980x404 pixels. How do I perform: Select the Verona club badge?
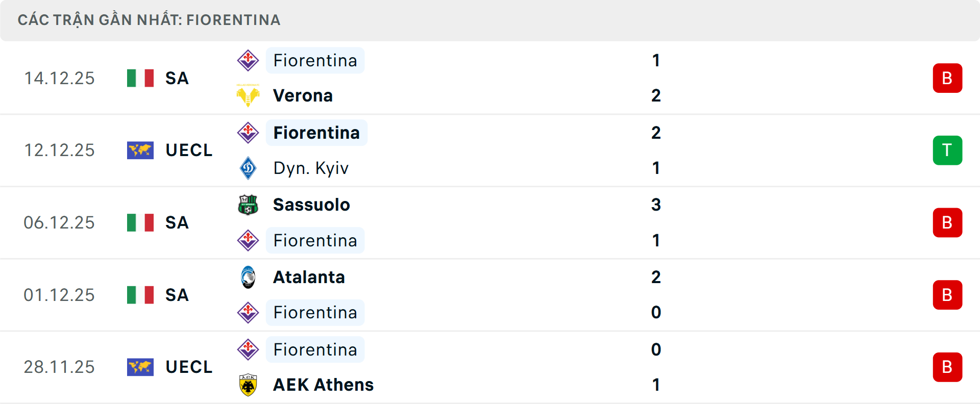coord(249,95)
